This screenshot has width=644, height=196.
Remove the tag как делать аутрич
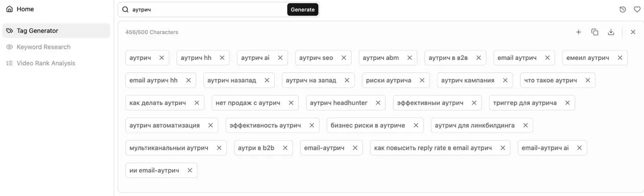pyautogui.click(x=197, y=103)
